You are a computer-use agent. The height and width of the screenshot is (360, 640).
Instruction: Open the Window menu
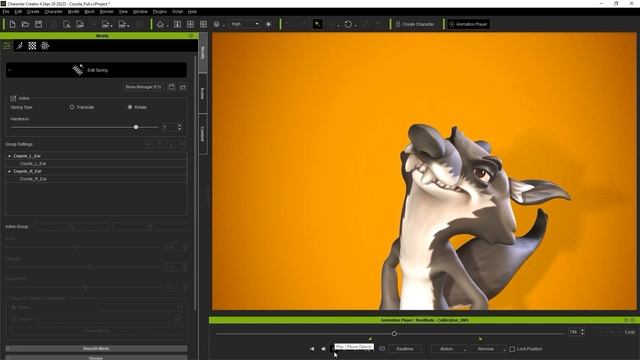[x=140, y=12]
